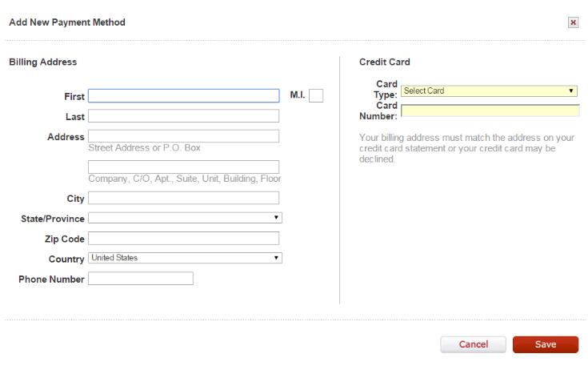Screen dimensions: 588x366
Task: Click the First name input field
Action: click(x=183, y=96)
